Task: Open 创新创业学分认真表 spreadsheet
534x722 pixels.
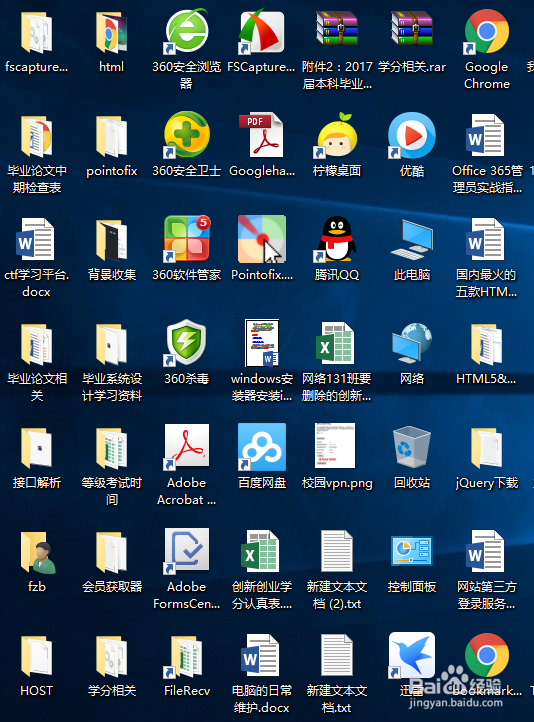Action: [261, 552]
